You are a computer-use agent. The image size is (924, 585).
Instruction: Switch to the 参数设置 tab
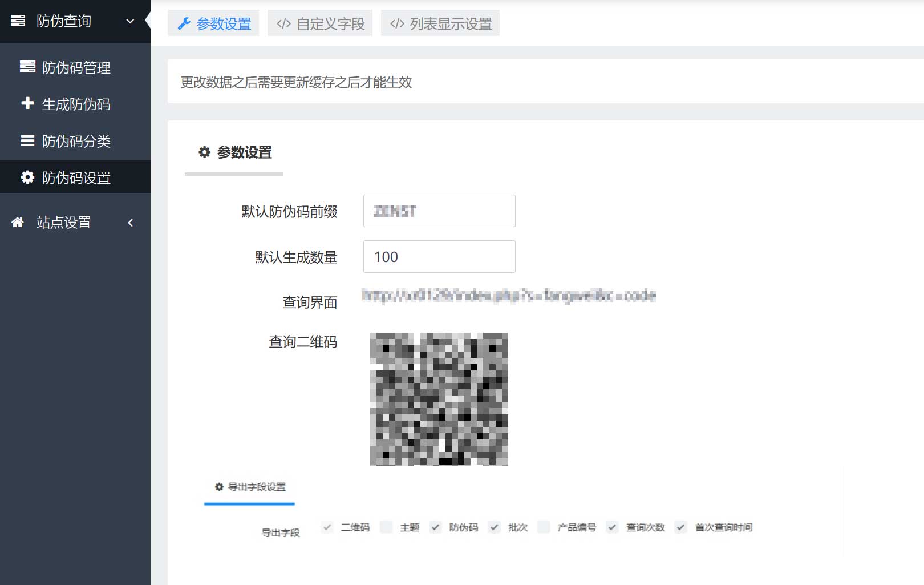[x=213, y=23]
